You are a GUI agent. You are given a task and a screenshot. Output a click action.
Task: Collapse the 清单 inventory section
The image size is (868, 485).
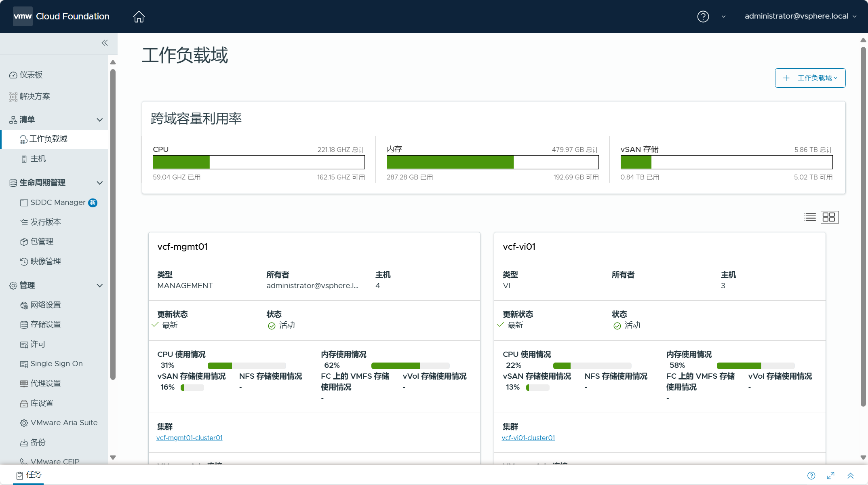tap(99, 120)
